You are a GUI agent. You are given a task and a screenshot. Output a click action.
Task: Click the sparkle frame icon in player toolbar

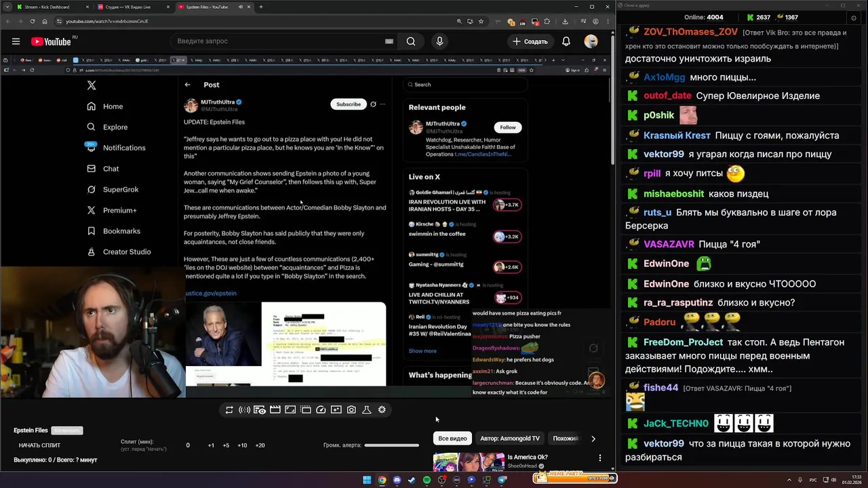click(x=336, y=410)
